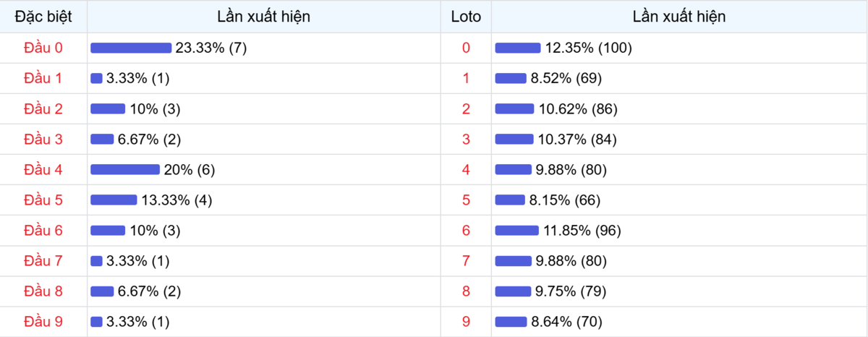Click the "Đặc biệt" column header
The width and height of the screenshot is (868, 337).
[x=43, y=16]
